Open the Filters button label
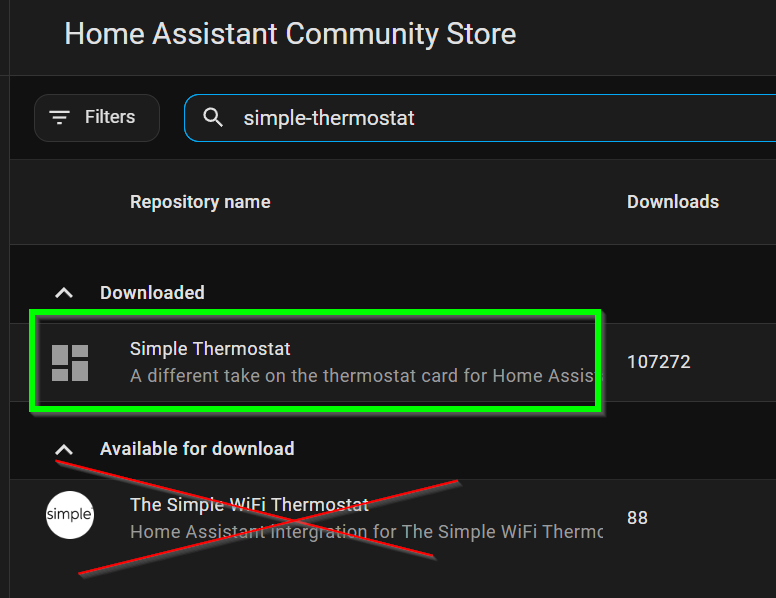Screen dimensions: 776x598 (110, 117)
